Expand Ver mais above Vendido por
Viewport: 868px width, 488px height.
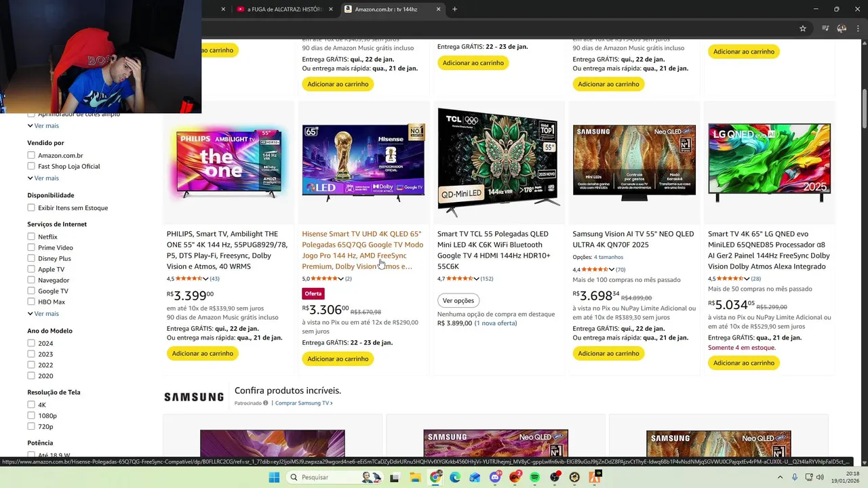coord(43,125)
